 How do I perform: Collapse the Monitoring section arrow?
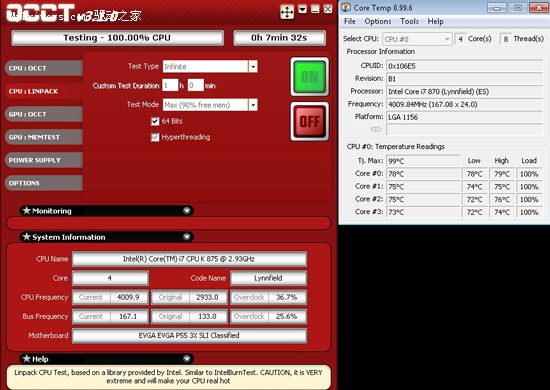(187, 210)
